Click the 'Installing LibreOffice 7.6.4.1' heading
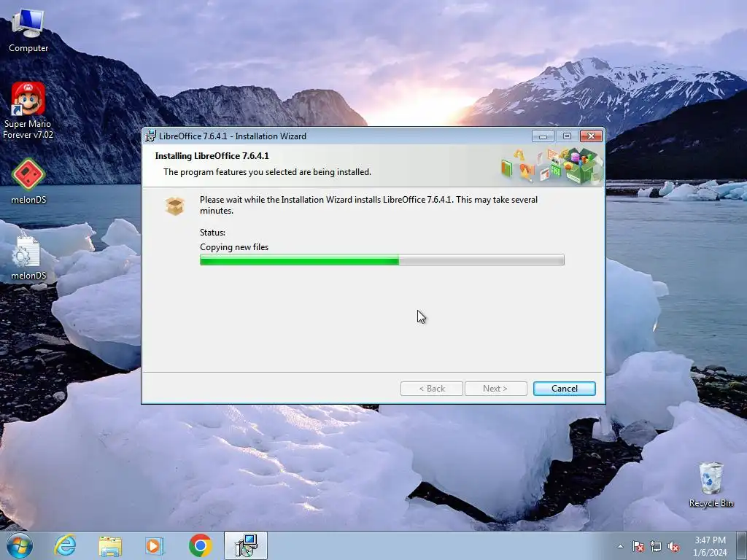 212,156
